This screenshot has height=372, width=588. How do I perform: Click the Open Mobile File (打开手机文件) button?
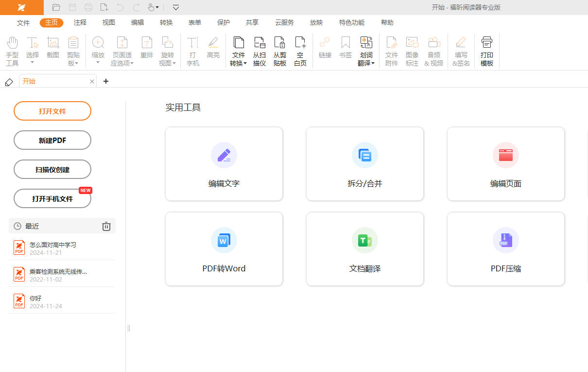52,198
